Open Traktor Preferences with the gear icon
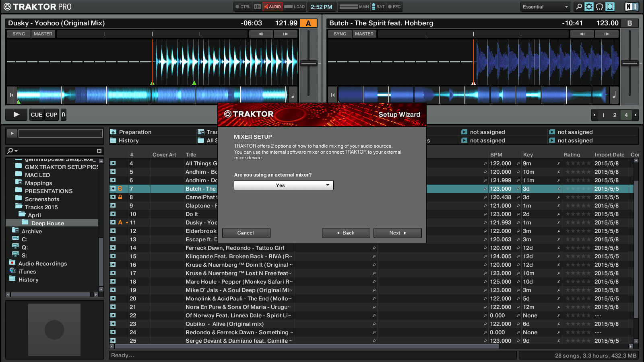The width and height of the screenshot is (644, 362). click(x=588, y=6)
